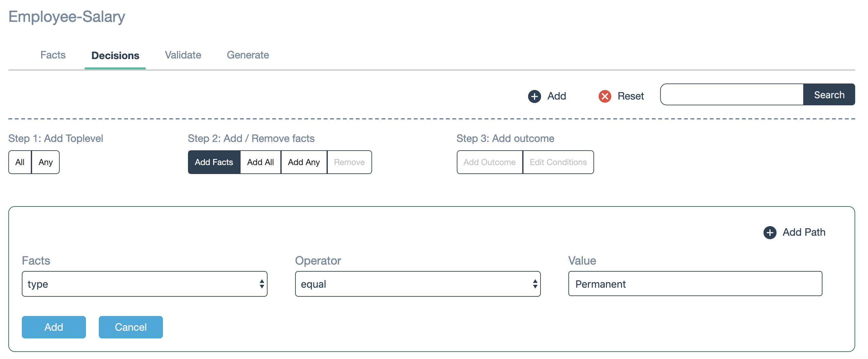The image size is (868, 359).
Task: Click the Add Any button
Action: click(303, 162)
